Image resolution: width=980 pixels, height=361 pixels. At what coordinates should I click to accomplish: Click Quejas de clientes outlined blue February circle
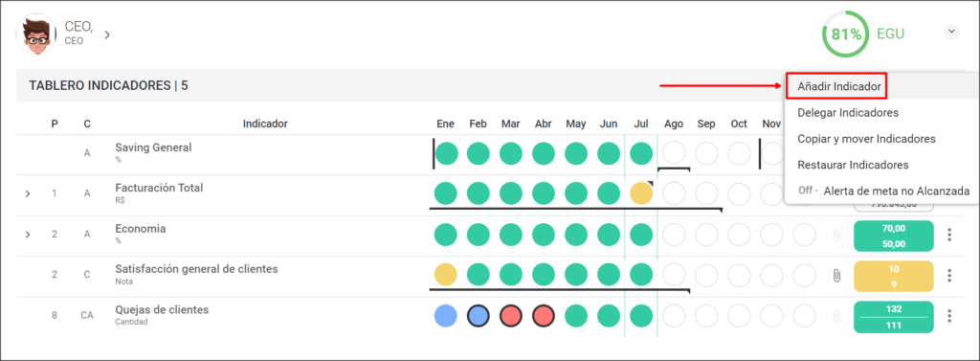tap(479, 316)
